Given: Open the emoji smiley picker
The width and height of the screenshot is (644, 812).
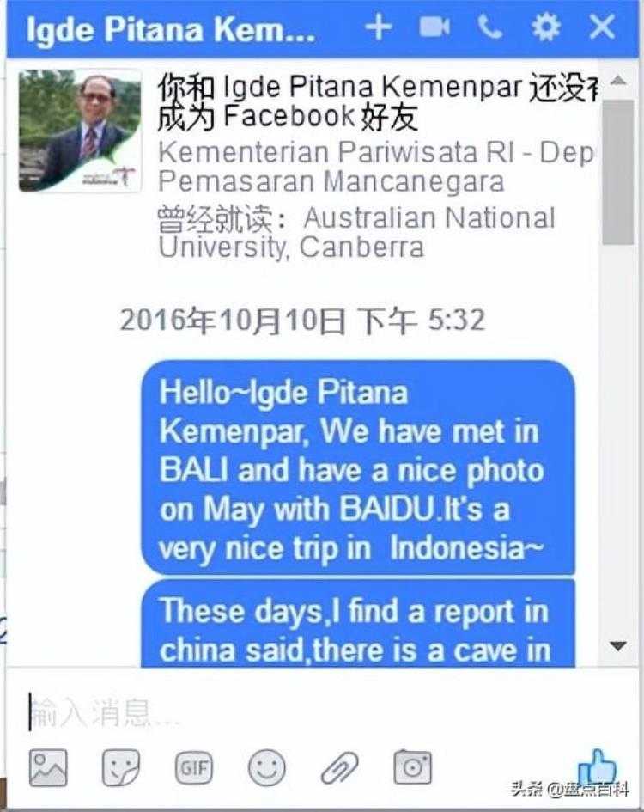Looking at the screenshot, I should (266, 767).
